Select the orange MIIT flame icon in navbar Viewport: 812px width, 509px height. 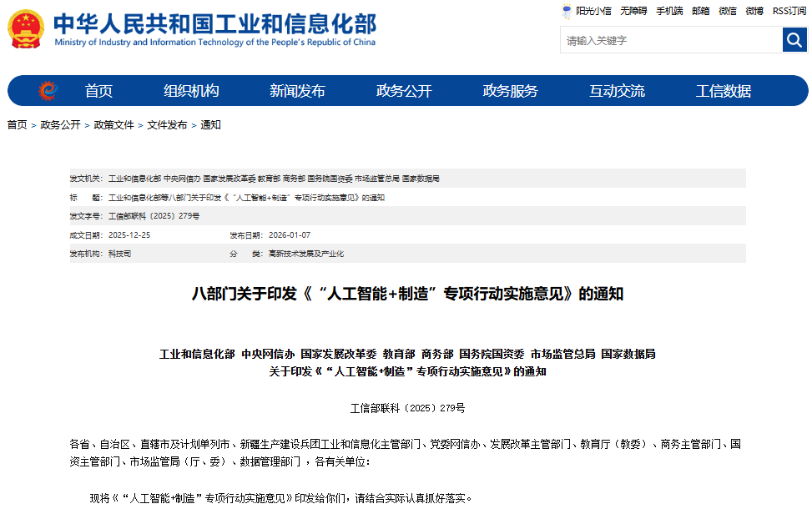coord(48,90)
